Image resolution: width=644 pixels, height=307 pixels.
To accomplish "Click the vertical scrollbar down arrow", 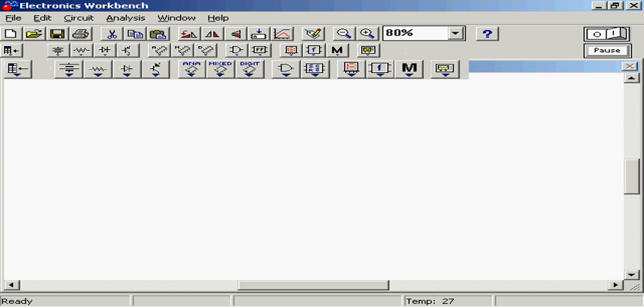I will 631,275.
